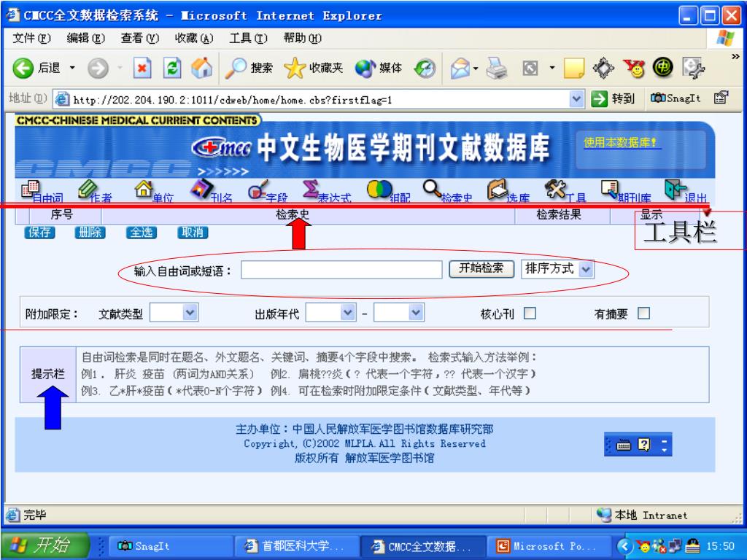Expand the 出版年代 end year dropdown
This screenshot has height=560, width=747.
point(416,312)
